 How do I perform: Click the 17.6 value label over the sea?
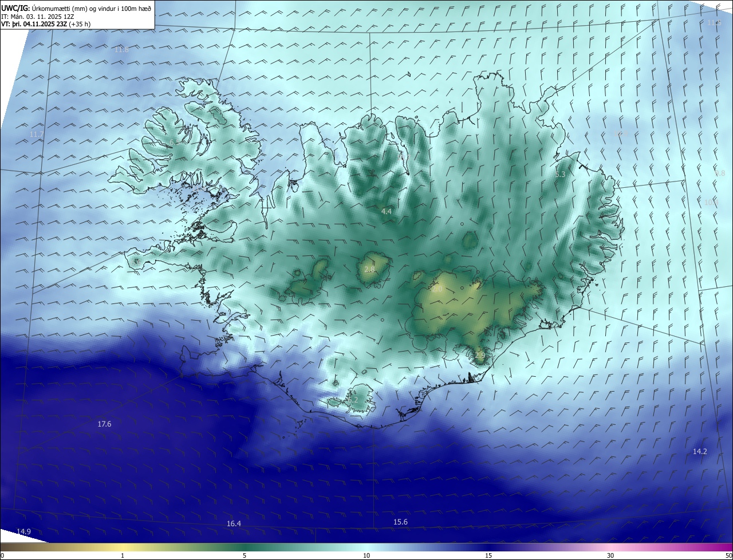(104, 424)
